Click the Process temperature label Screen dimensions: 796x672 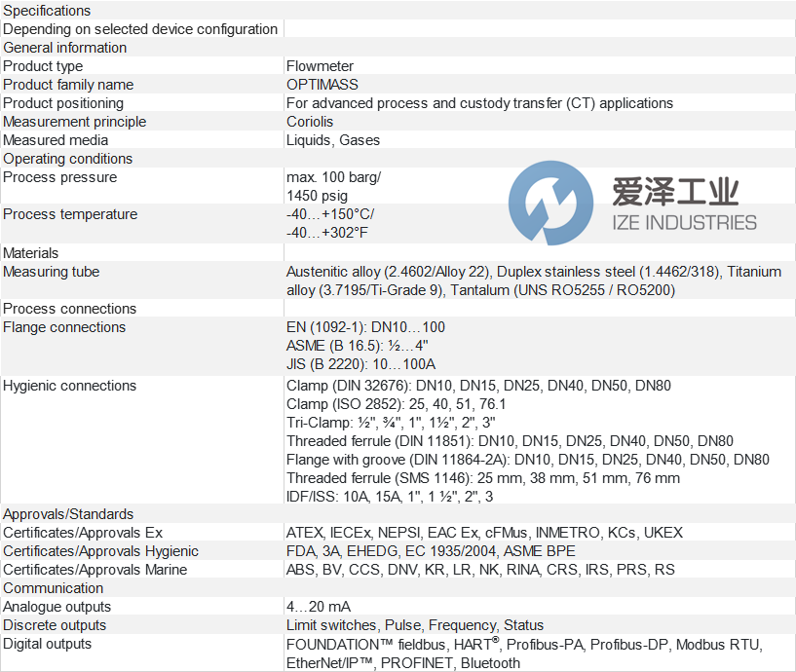70,214
